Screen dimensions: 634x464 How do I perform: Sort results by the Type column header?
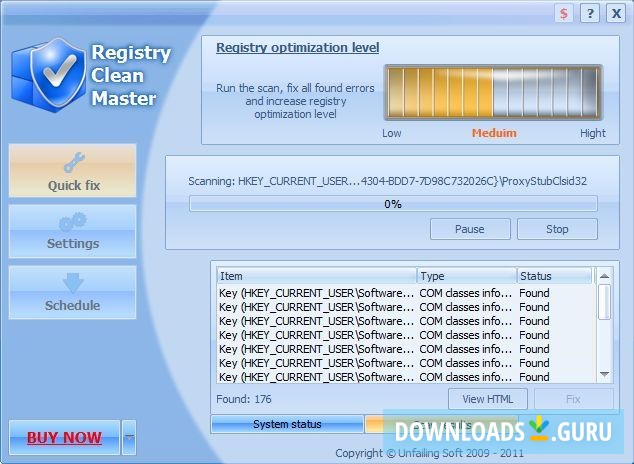click(467, 276)
